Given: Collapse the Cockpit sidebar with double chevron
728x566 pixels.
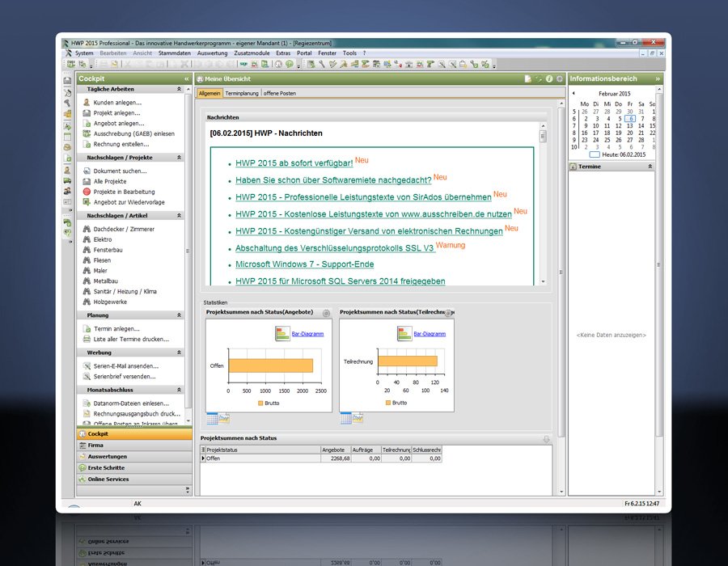Looking at the screenshot, I should click(187, 78).
